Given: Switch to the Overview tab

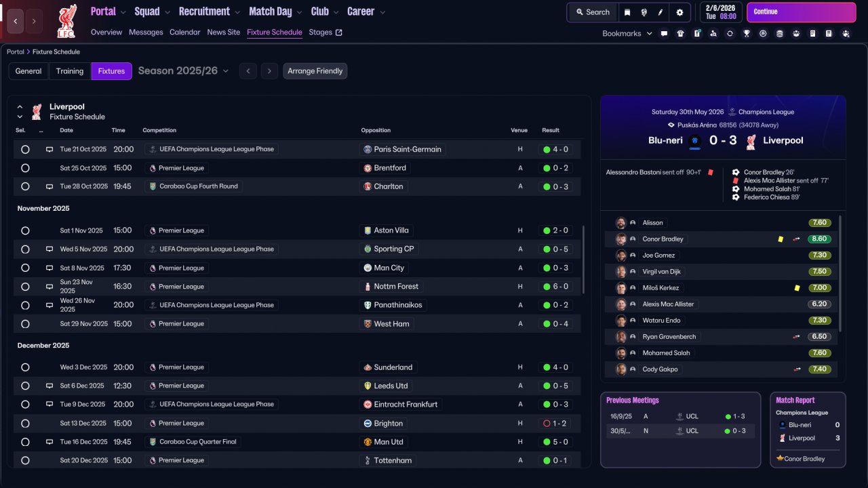Looking at the screenshot, I should [106, 33].
